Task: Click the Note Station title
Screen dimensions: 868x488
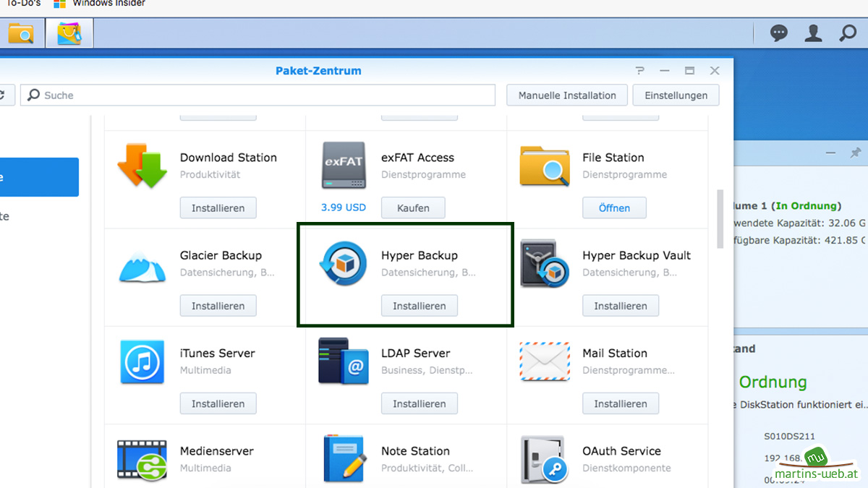Action: point(416,451)
